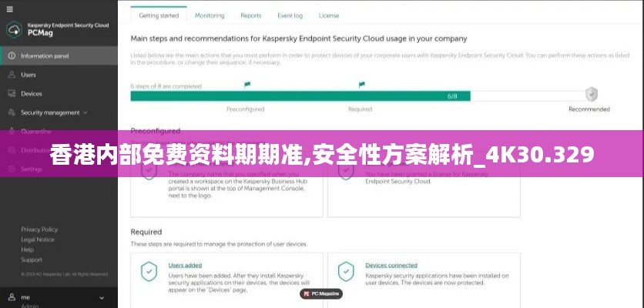Click the green setup progress bar
This screenshot has width=644, height=308.
point(300,96)
